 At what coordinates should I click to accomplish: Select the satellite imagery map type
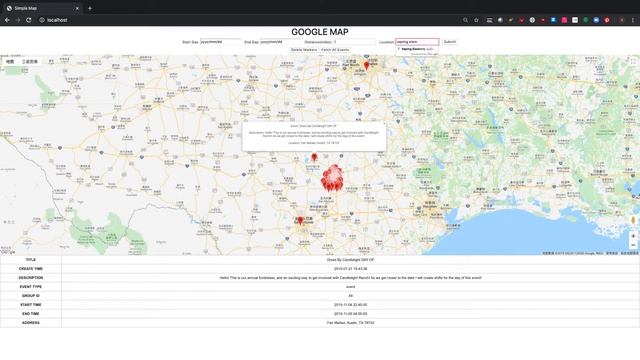tap(29, 62)
